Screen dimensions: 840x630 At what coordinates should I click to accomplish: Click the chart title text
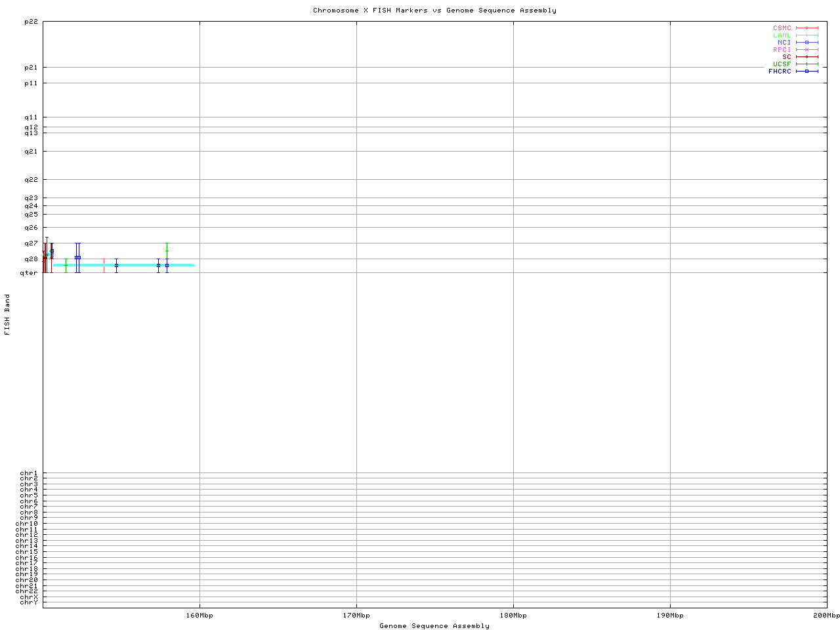click(434, 10)
